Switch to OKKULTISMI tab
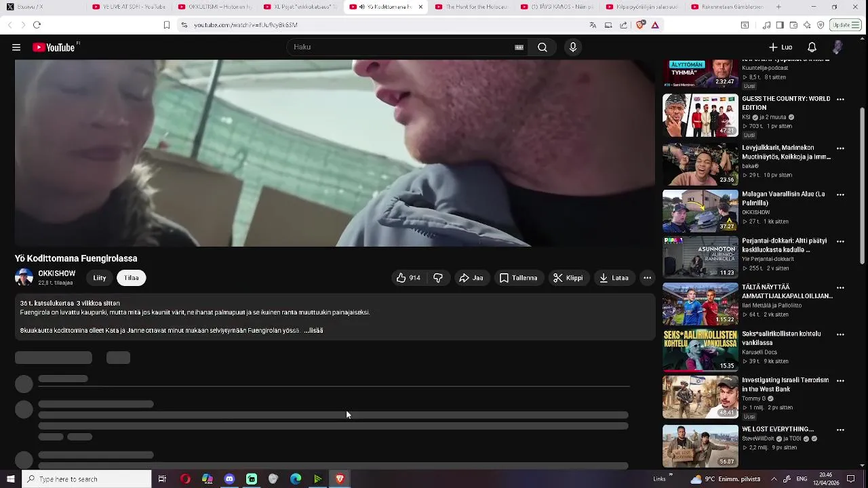The height and width of the screenshot is (488, 868). [x=214, y=7]
